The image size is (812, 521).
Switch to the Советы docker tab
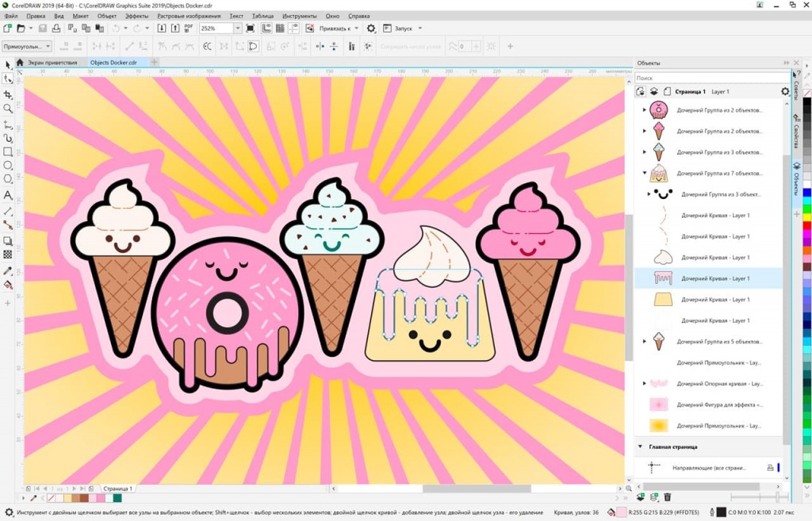(796, 87)
